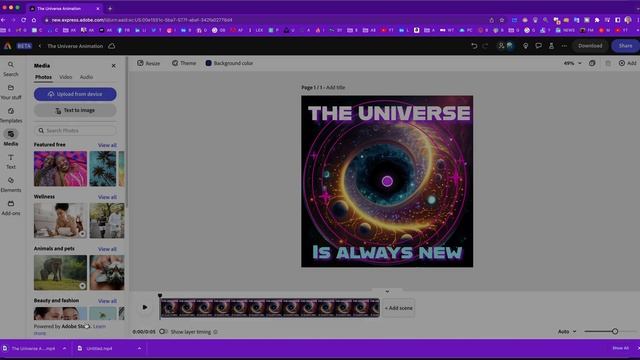
Task: Switch to the Audio tab
Action: point(86,77)
